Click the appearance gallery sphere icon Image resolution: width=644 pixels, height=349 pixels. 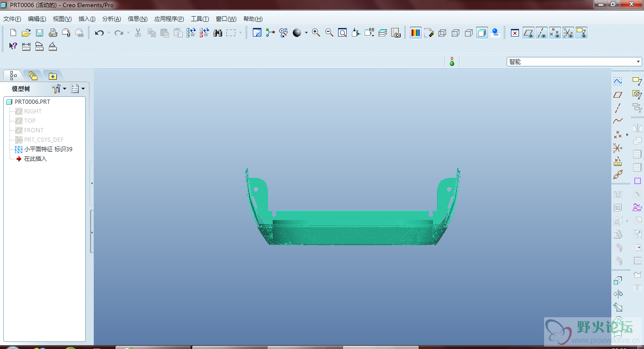[x=297, y=33]
